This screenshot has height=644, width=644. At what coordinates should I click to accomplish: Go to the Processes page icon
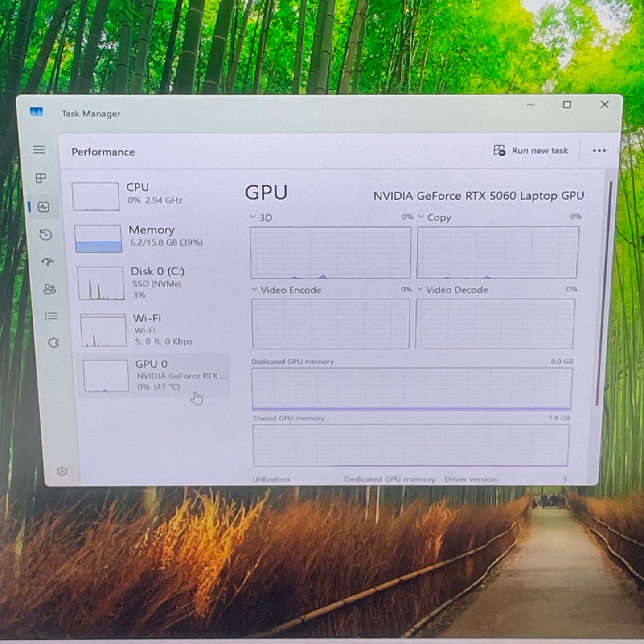41,178
